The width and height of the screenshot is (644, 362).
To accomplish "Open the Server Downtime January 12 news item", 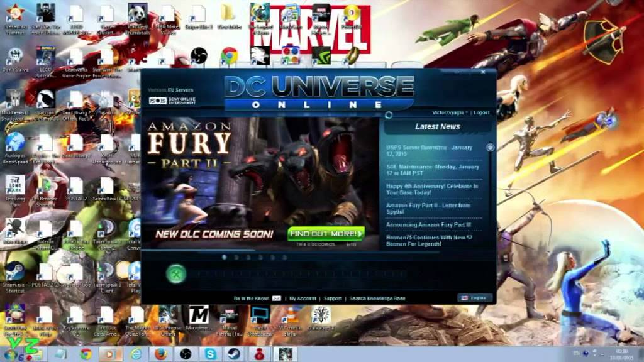I will pyautogui.click(x=430, y=151).
